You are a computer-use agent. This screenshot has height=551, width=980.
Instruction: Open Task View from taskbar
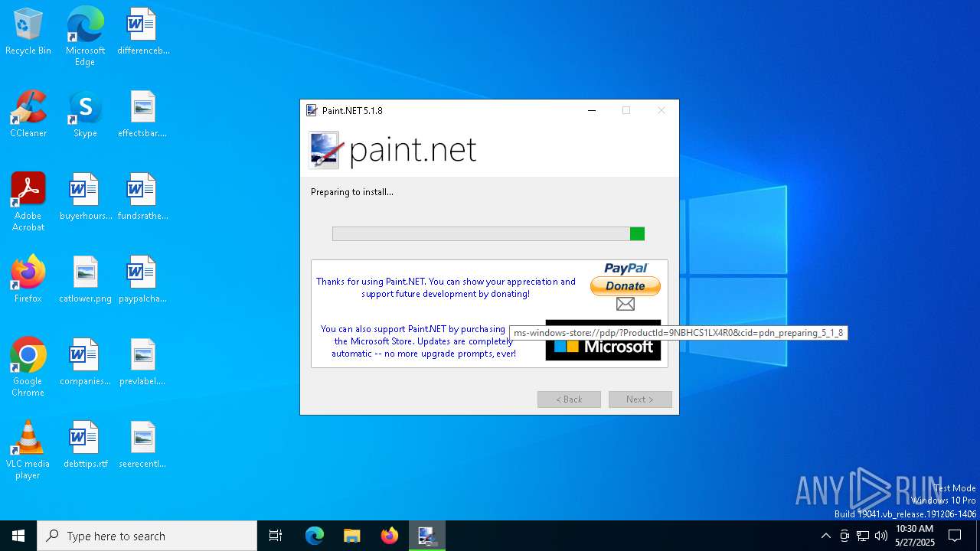276,536
